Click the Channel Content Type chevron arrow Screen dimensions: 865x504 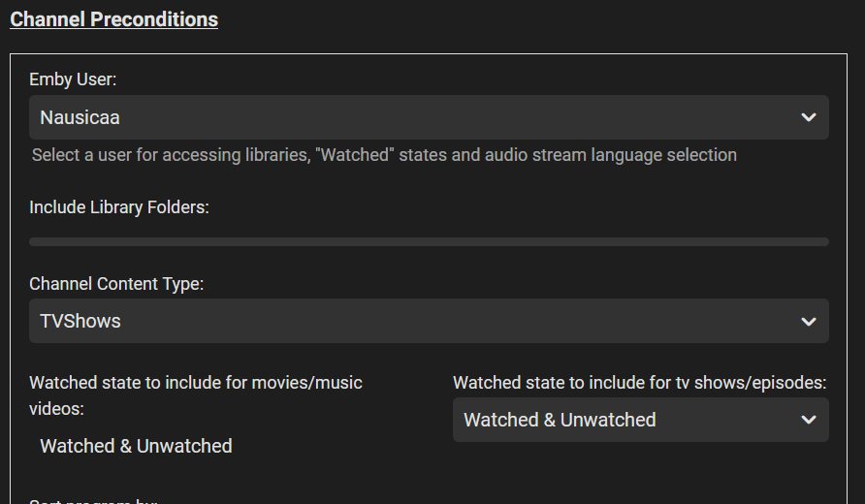tap(809, 321)
